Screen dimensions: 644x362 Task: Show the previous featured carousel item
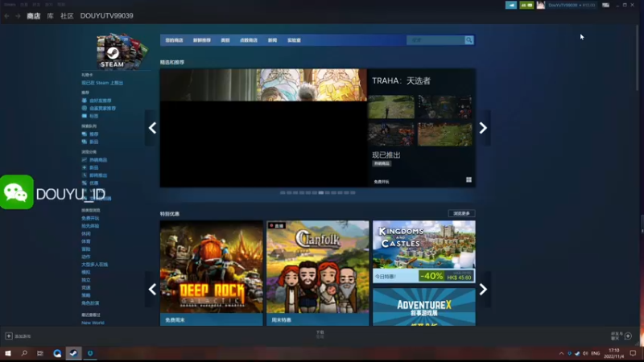click(x=152, y=128)
